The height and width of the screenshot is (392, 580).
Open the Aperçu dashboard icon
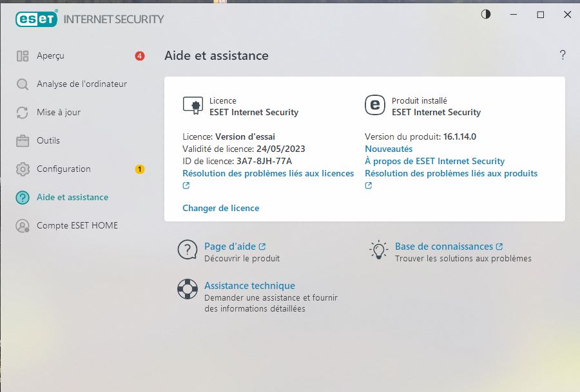(x=23, y=56)
